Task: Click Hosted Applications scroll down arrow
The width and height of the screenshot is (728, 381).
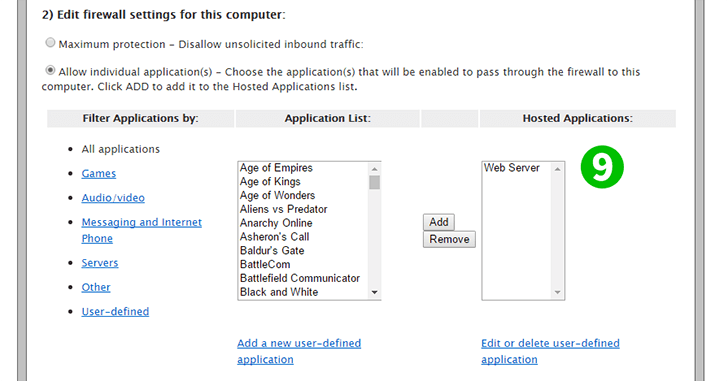Action: click(x=558, y=293)
